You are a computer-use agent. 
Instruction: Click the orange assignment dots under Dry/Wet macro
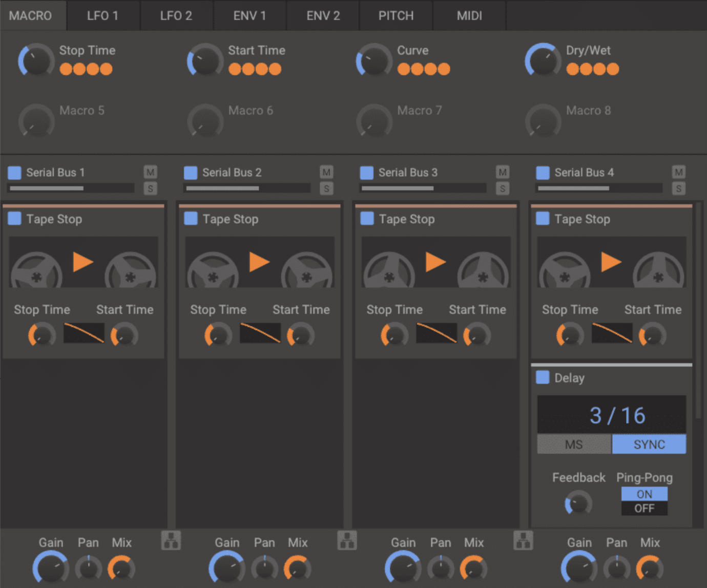[593, 69]
